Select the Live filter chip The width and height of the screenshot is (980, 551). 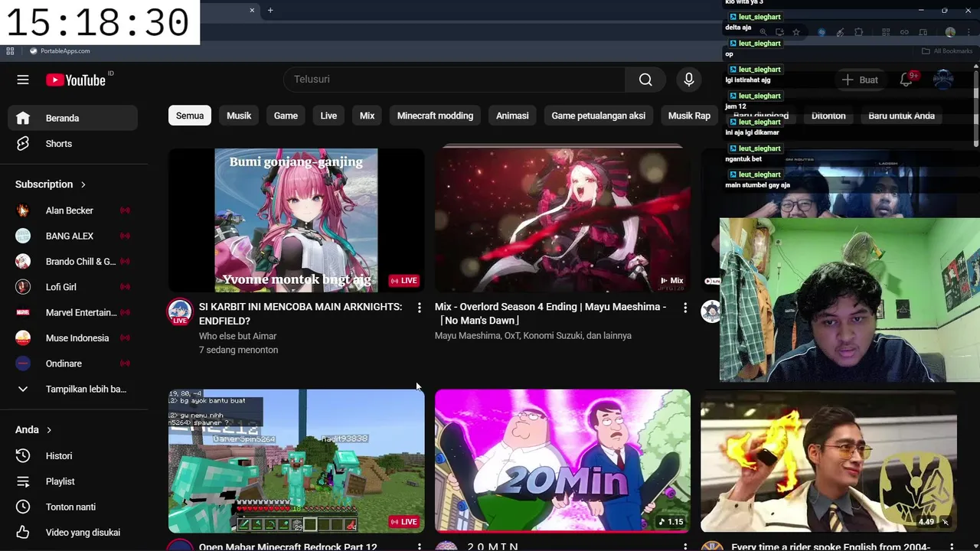coord(328,116)
